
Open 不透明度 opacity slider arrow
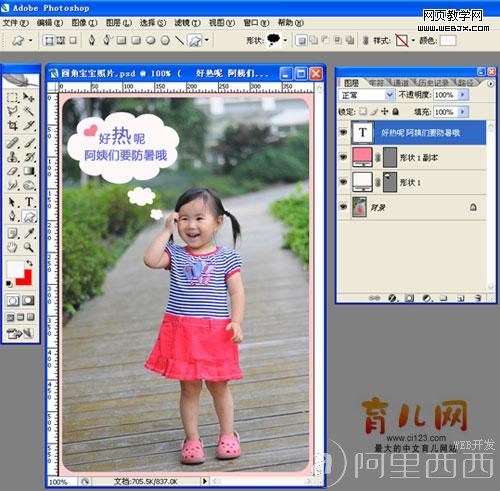[x=463, y=95]
